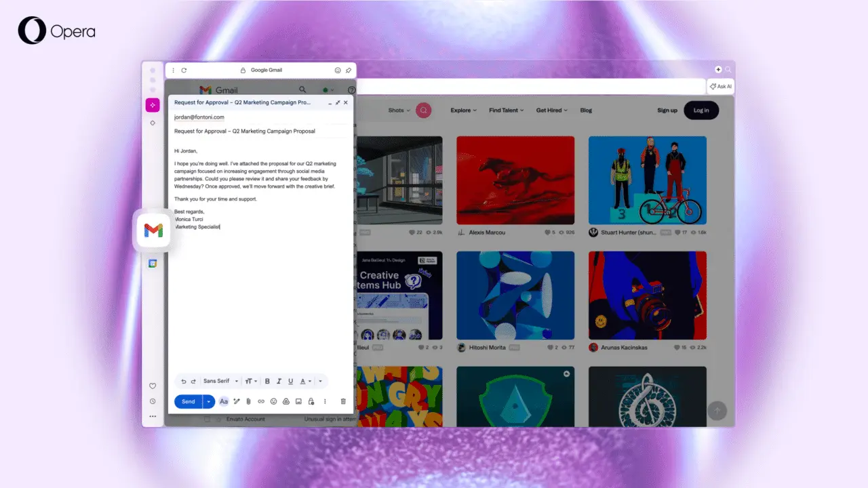This screenshot has height=488, width=868.
Task: Open the emoji picker in the compose window
Action: [x=273, y=401]
